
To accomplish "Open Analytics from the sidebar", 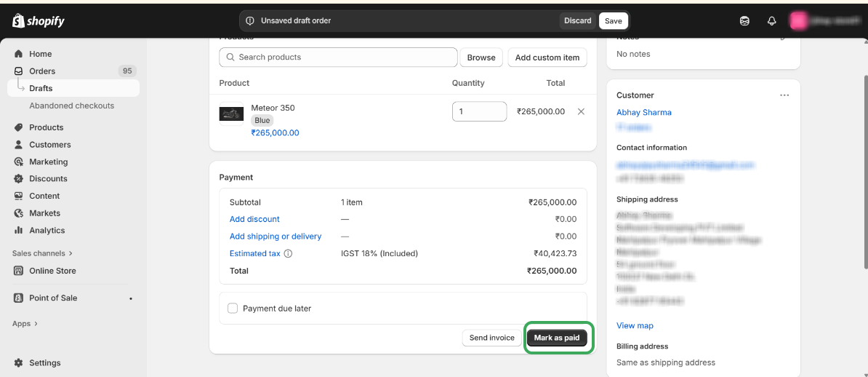I will pyautogui.click(x=47, y=231).
